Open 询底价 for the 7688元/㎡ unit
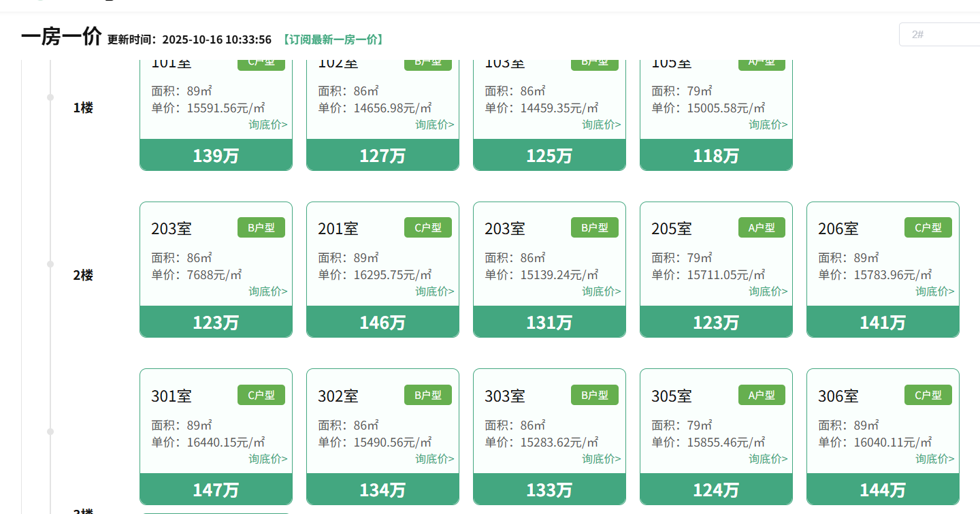The image size is (980, 514). coord(267,291)
